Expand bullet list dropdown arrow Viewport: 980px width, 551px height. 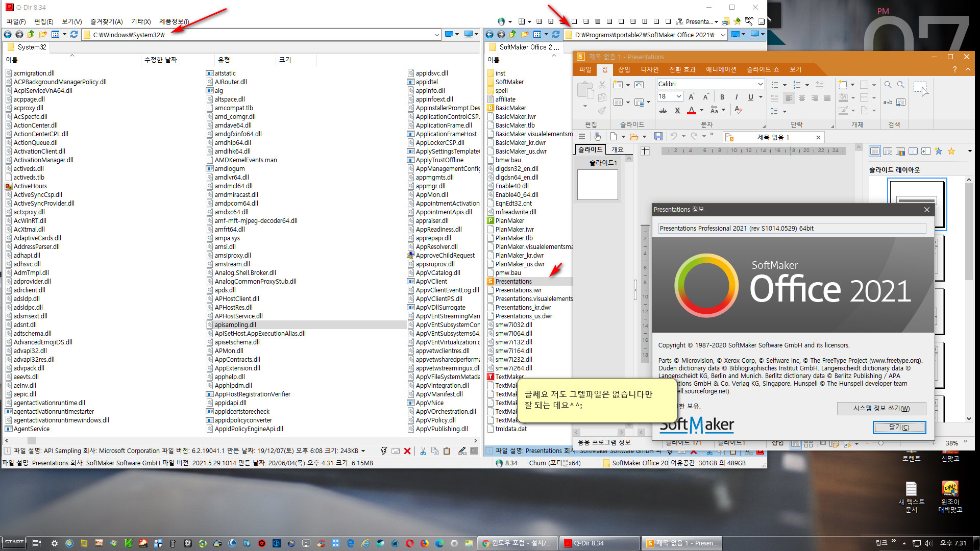point(785,85)
